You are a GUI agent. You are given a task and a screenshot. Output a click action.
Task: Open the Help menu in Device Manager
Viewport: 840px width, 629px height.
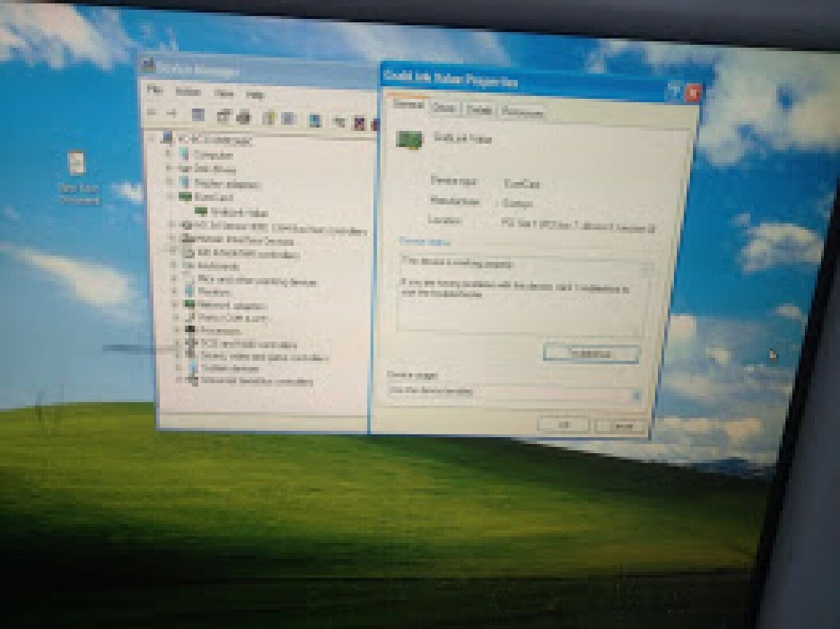(255, 94)
